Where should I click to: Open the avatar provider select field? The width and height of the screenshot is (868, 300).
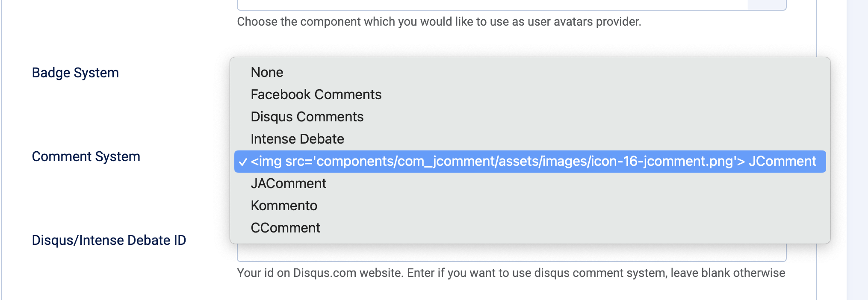click(x=492, y=5)
